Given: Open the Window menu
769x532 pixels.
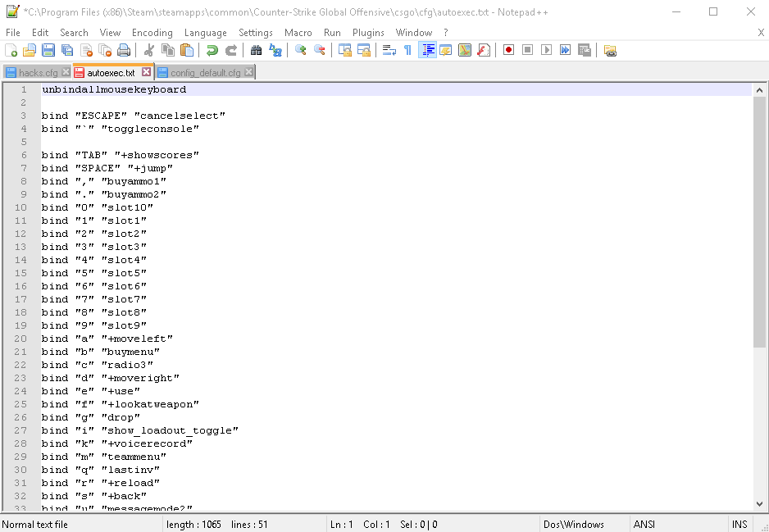Looking at the screenshot, I should point(414,32).
